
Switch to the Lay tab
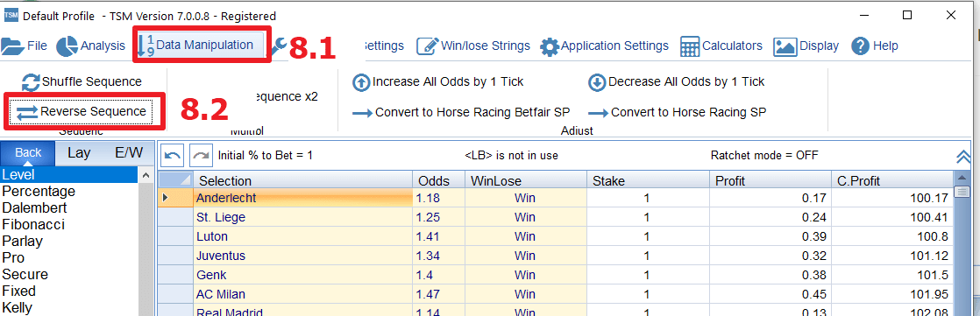click(x=79, y=153)
